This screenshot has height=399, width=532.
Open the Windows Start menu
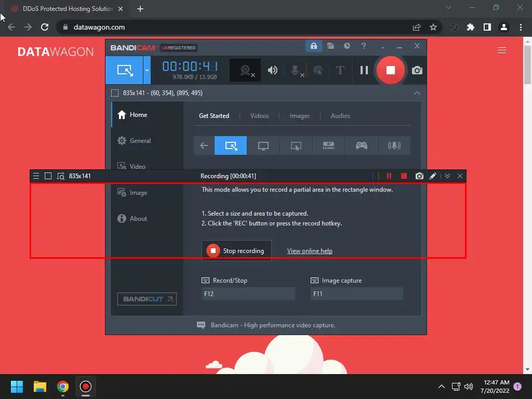pos(17,387)
